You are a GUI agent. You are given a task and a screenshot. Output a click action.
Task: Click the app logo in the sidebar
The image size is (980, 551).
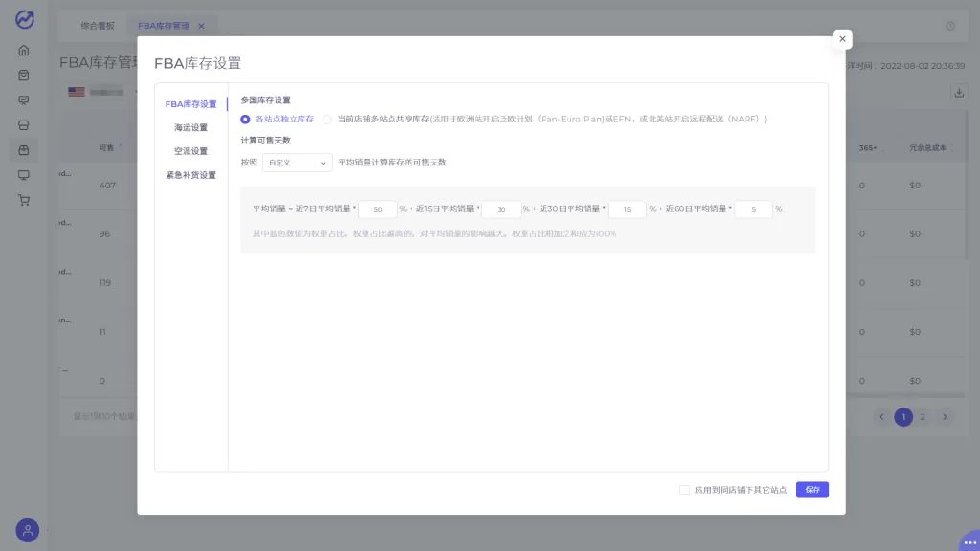tap(24, 19)
